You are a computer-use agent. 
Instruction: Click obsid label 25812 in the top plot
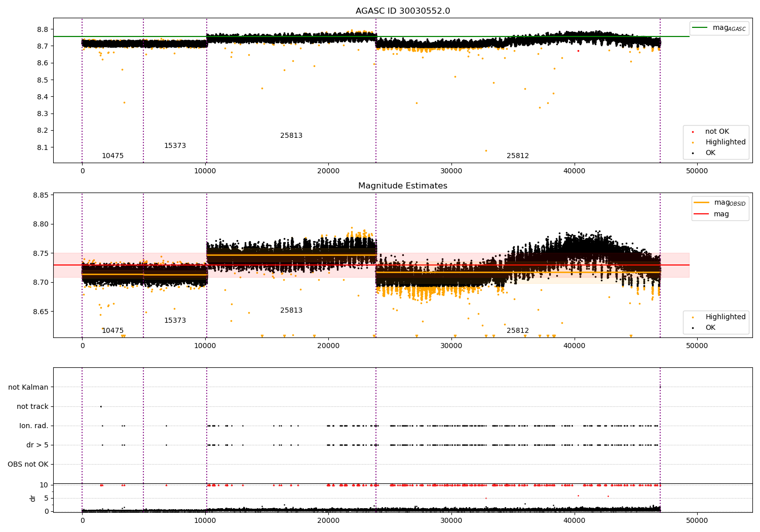coord(518,156)
